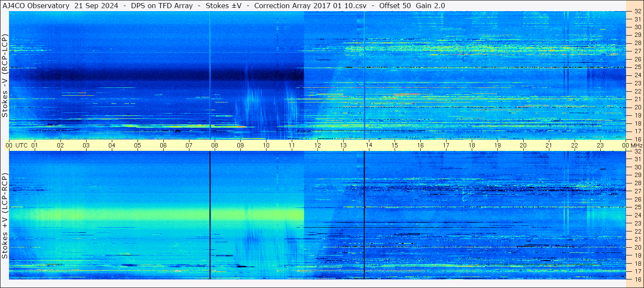Choose the 20 hour tick on time axis

pos(523,145)
